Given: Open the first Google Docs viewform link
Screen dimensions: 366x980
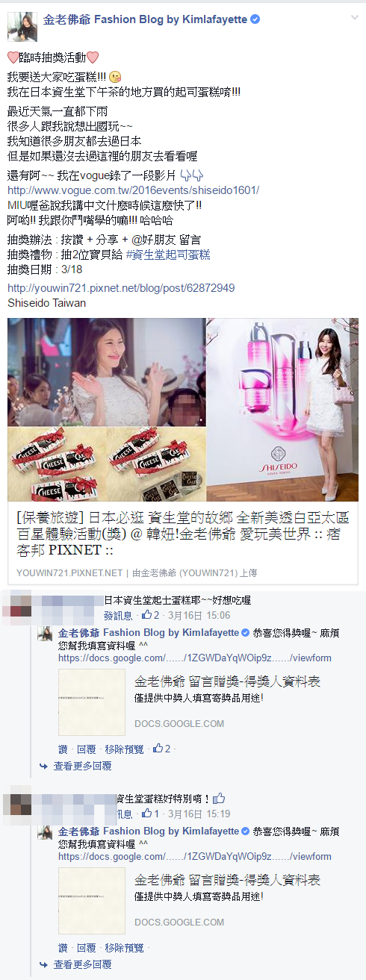Looking at the screenshot, I should point(195,658).
